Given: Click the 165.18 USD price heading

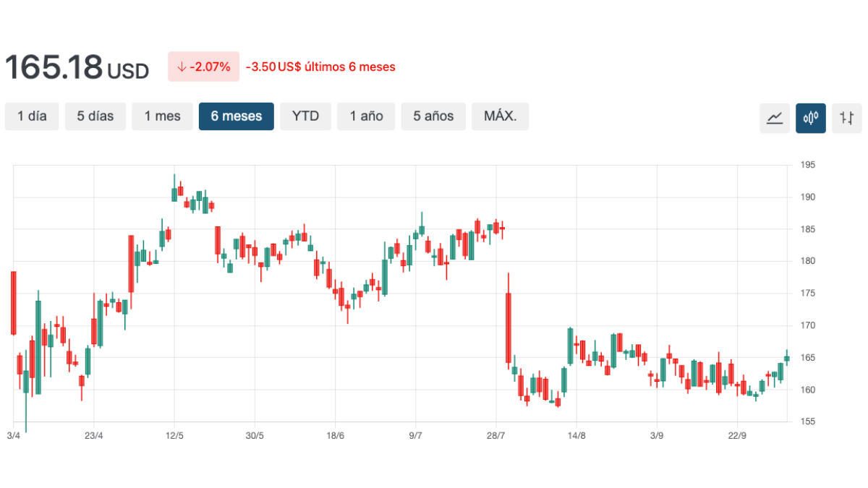Looking at the screenshot, I should click(x=77, y=67).
